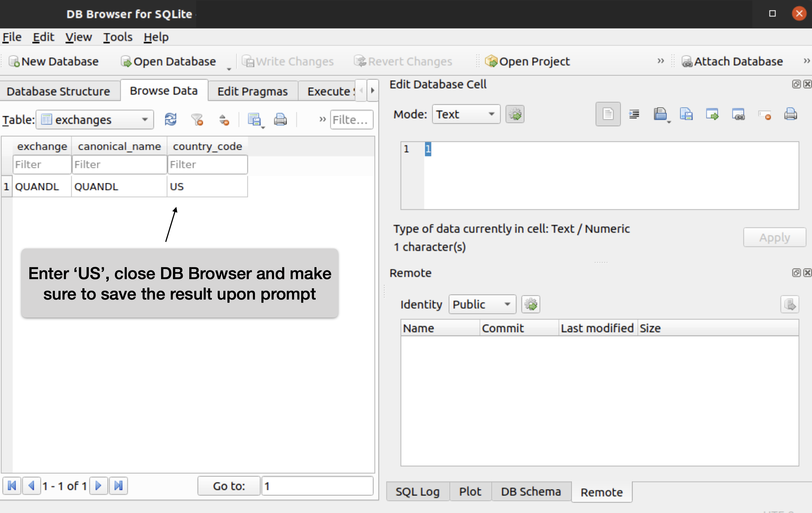This screenshot has width=812, height=513.
Task: Click the Go to button
Action: click(x=229, y=486)
